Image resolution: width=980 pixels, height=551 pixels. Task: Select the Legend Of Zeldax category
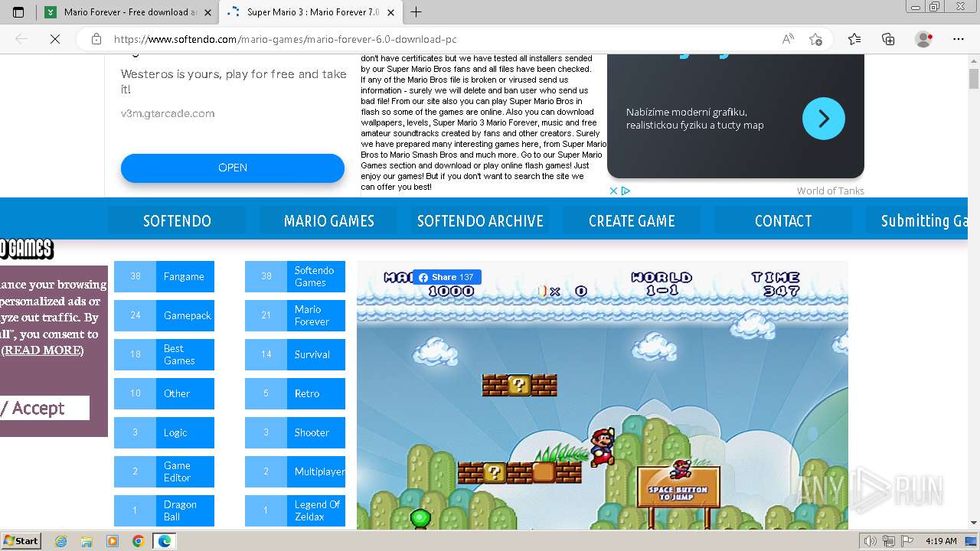pyautogui.click(x=295, y=510)
